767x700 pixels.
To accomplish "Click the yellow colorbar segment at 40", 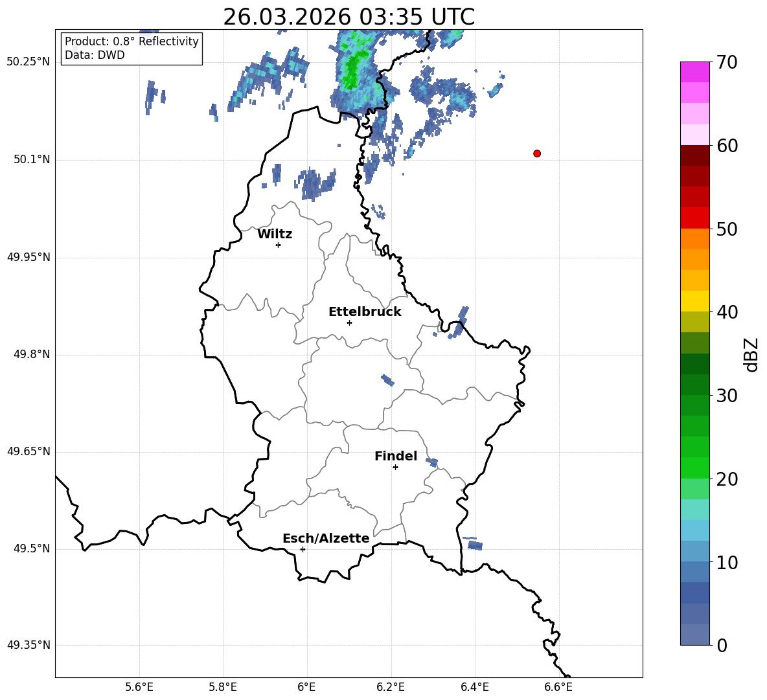I will (x=695, y=301).
